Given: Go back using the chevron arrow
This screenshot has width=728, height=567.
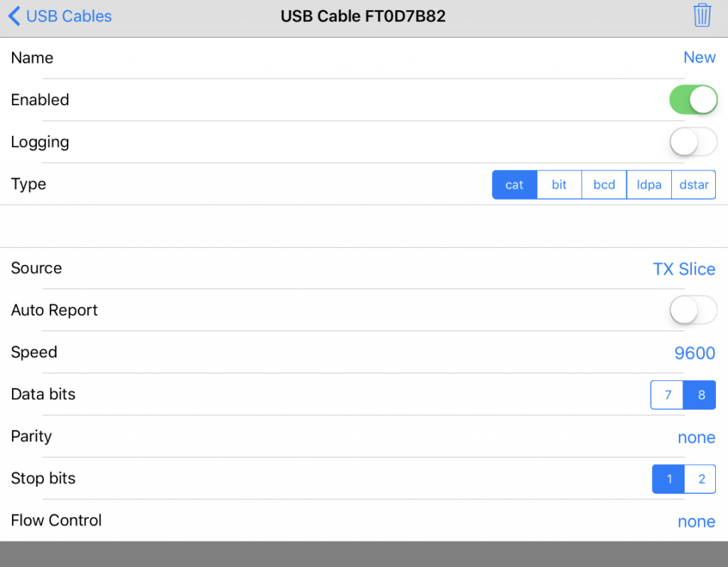Looking at the screenshot, I should click(14, 16).
